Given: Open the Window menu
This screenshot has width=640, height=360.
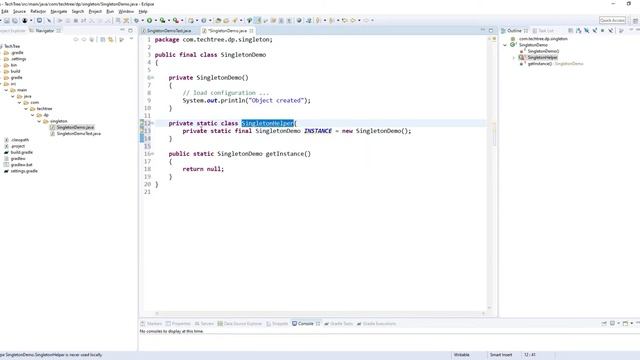Looking at the screenshot, I should point(126,11).
